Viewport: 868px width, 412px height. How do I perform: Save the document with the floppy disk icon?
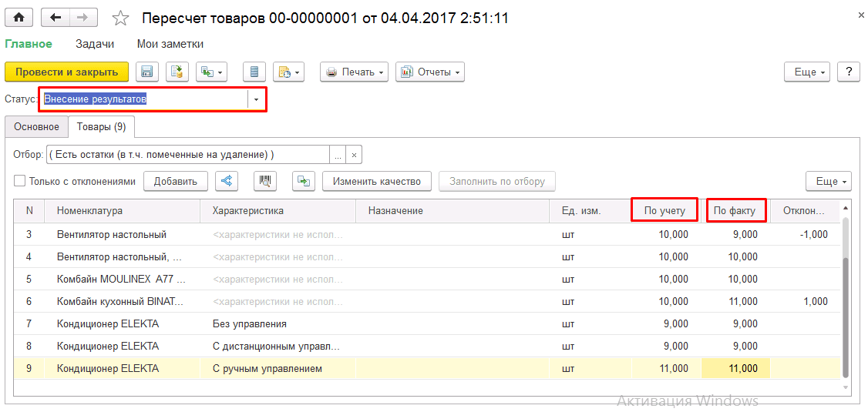tap(147, 72)
